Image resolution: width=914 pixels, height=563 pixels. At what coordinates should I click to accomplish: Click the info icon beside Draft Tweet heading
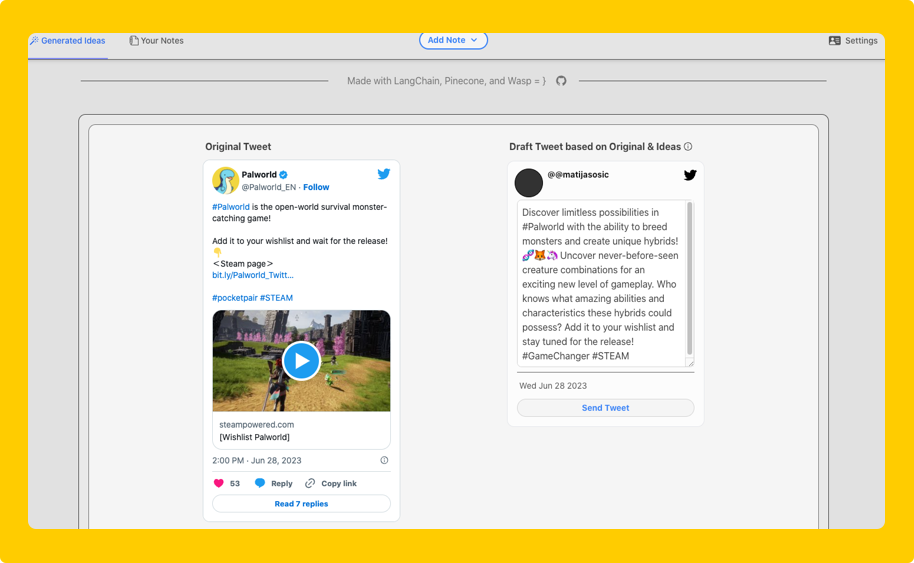coord(688,147)
